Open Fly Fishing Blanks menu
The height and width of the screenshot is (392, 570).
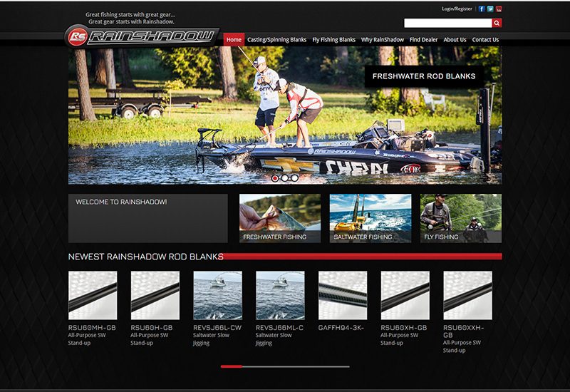[x=333, y=40]
